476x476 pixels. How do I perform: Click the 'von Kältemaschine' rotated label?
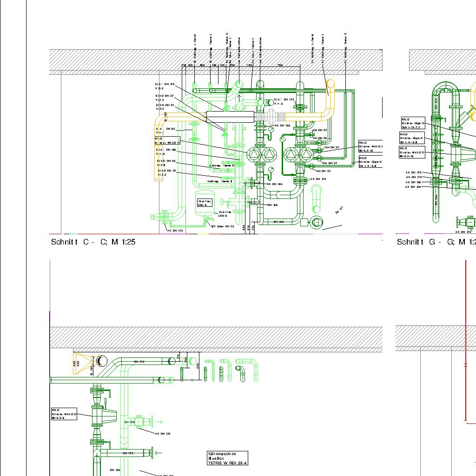coord(260,51)
